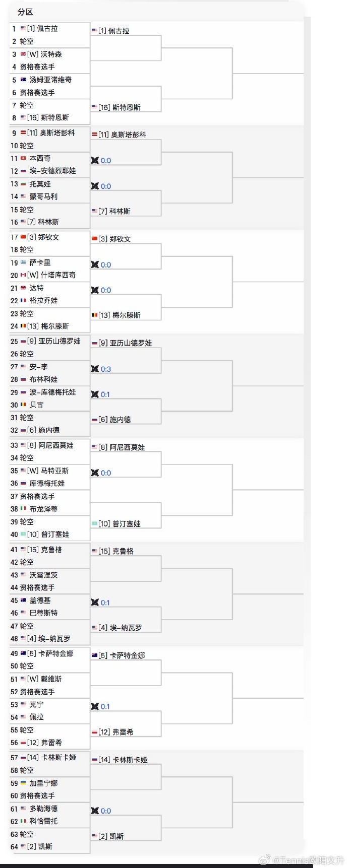Open head-to-head icon for 多勒海德 vs 科恰雷托
Image resolution: width=348 pixels, height=868 pixels.
(95, 811)
